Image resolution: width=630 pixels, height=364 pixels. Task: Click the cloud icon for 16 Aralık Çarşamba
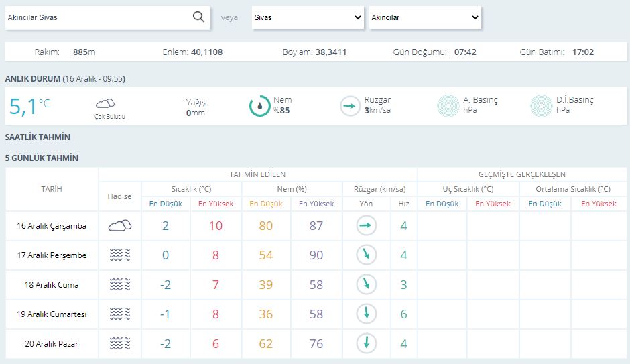pyautogui.click(x=120, y=226)
